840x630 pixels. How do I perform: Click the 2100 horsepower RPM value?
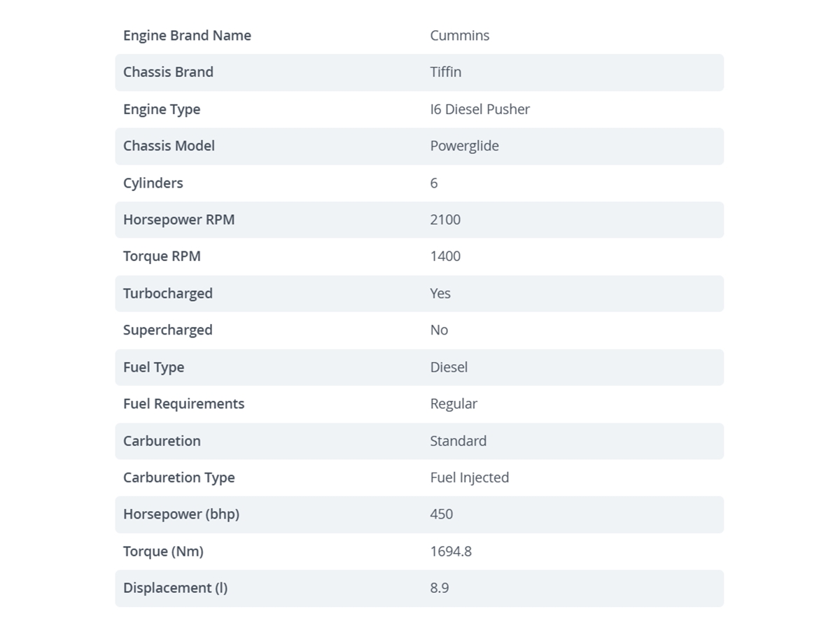tap(445, 220)
